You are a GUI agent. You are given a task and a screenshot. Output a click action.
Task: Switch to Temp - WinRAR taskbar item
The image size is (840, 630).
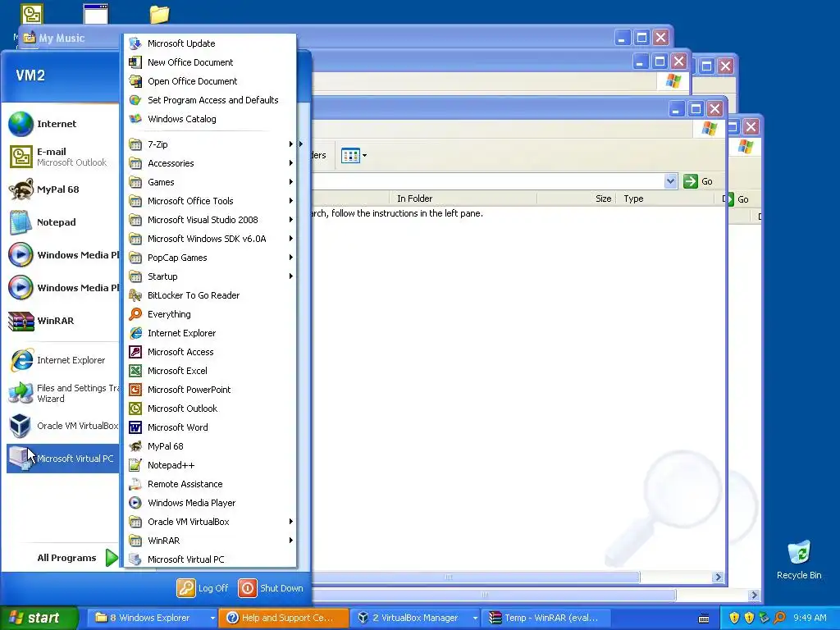coord(546,618)
